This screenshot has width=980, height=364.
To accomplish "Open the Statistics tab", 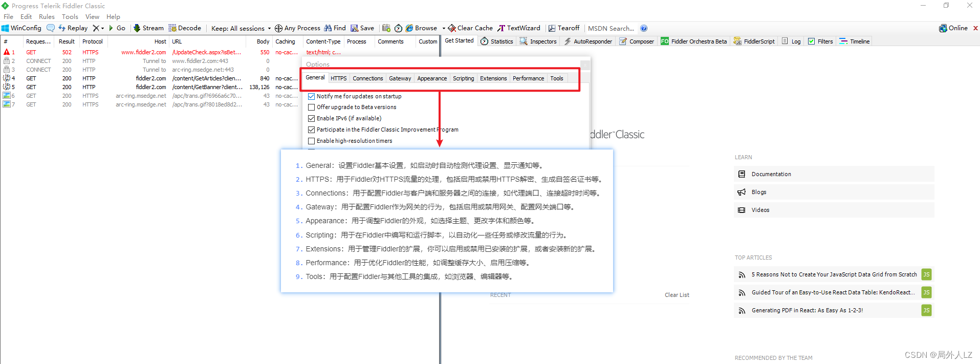I will (497, 41).
